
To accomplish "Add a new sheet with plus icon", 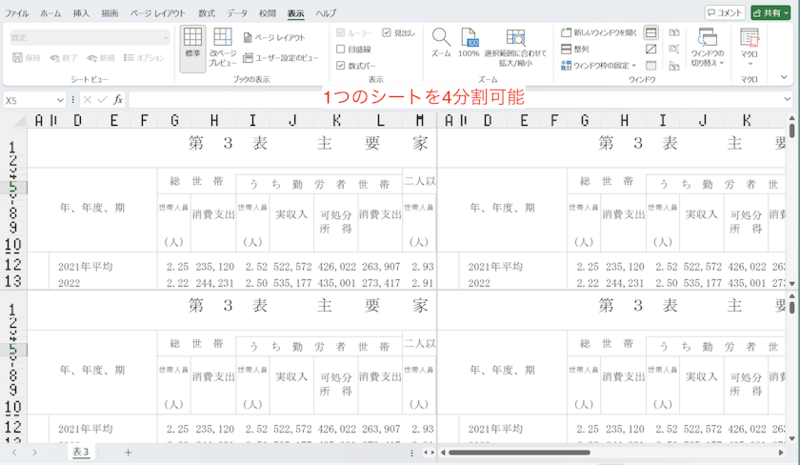I will tap(128, 452).
